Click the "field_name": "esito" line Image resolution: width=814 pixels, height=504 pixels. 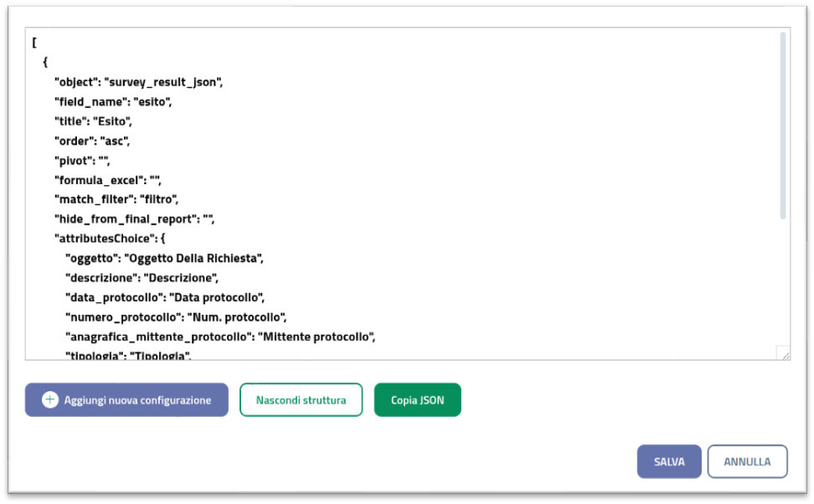tap(113, 102)
